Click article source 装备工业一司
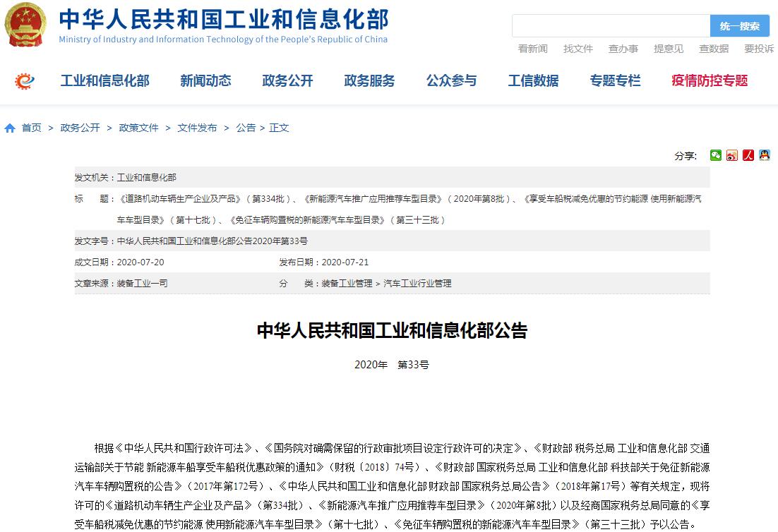The image size is (778, 532). coord(142,284)
